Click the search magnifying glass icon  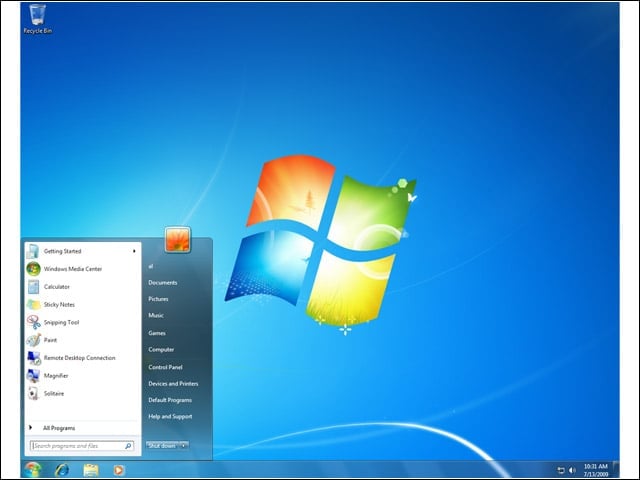[x=128, y=446]
